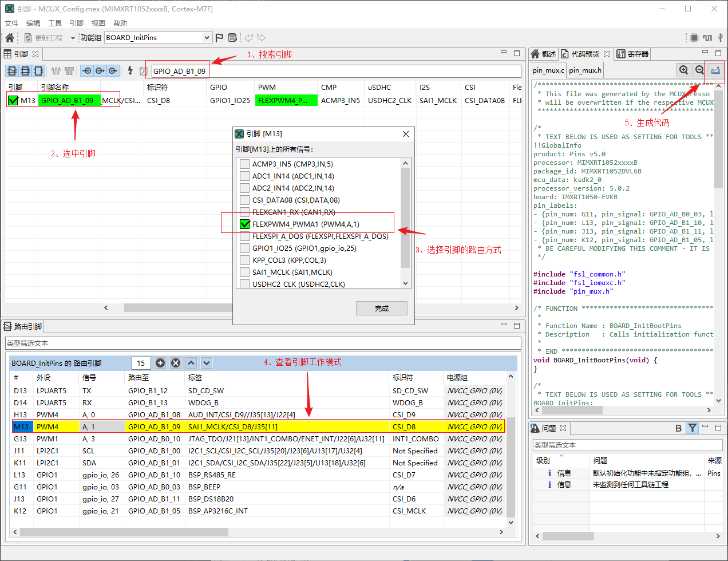The image size is (728, 561).
Task: Check the ACMP3_IN5 signal checkbox
Action: pyautogui.click(x=245, y=164)
